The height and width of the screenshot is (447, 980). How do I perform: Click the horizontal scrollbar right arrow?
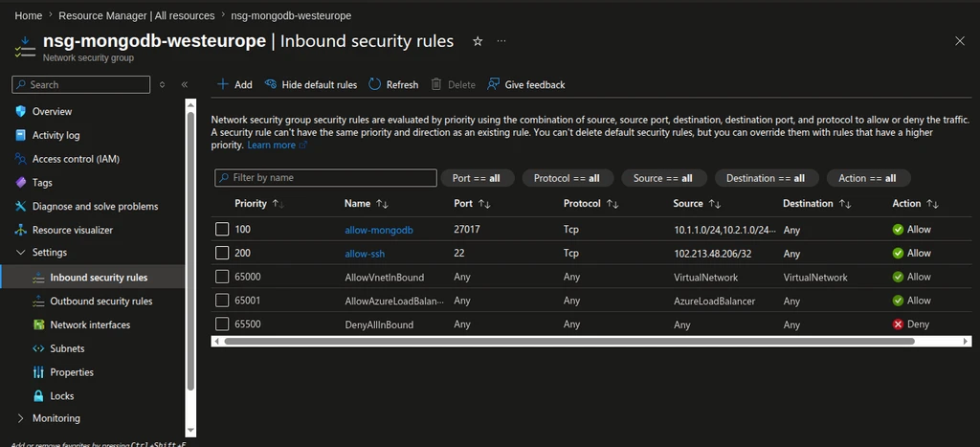pyautogui.click(x=967, y=342)
